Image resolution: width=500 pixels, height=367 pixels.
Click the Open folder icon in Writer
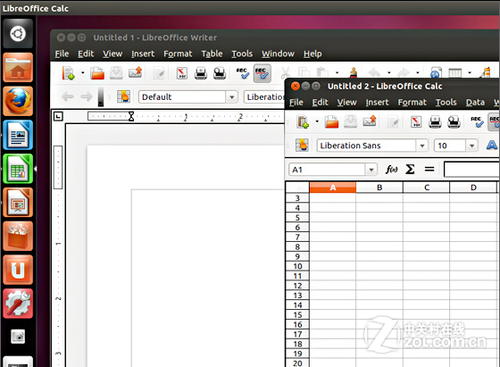pos(97,73)
